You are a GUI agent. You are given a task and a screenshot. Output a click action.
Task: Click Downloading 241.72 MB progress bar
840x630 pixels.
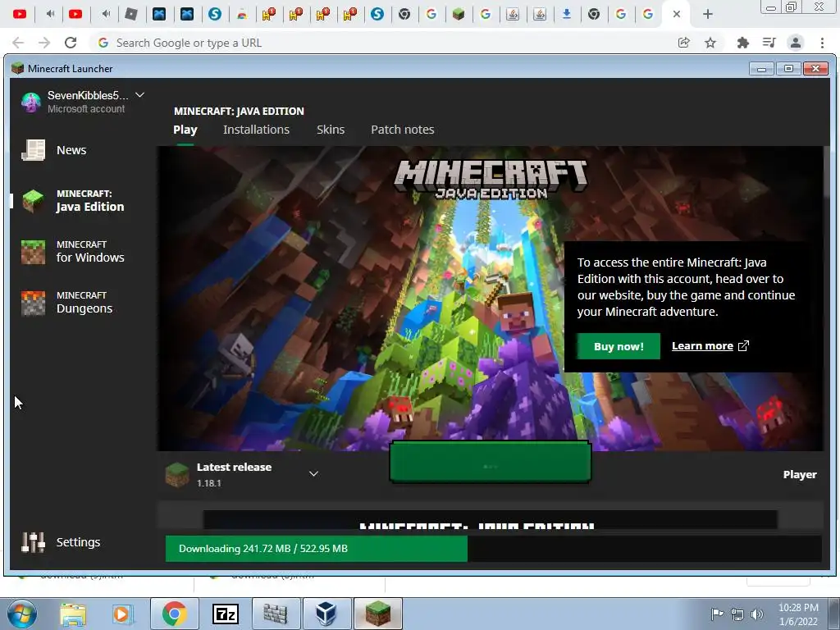[493, 549]
